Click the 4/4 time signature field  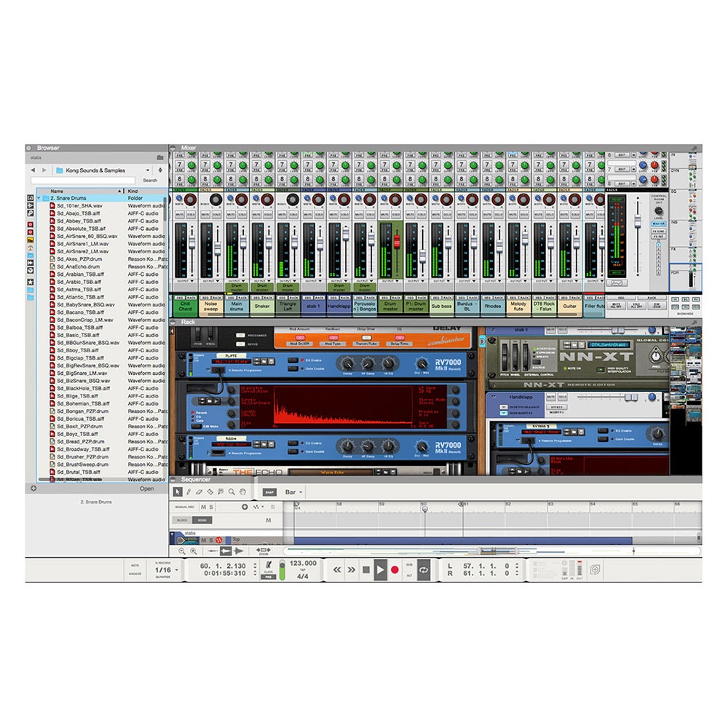coord(302,576)
